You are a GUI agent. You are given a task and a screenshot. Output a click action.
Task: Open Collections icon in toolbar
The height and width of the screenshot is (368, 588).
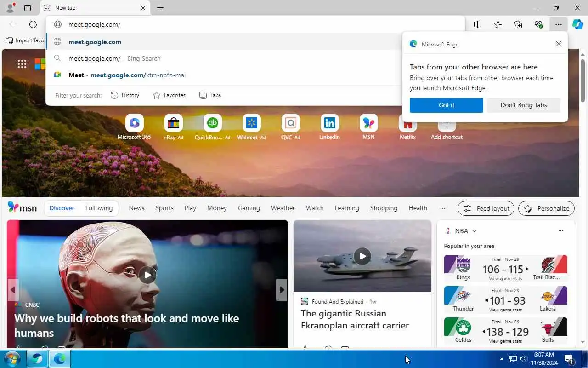(x=518, y=24)
